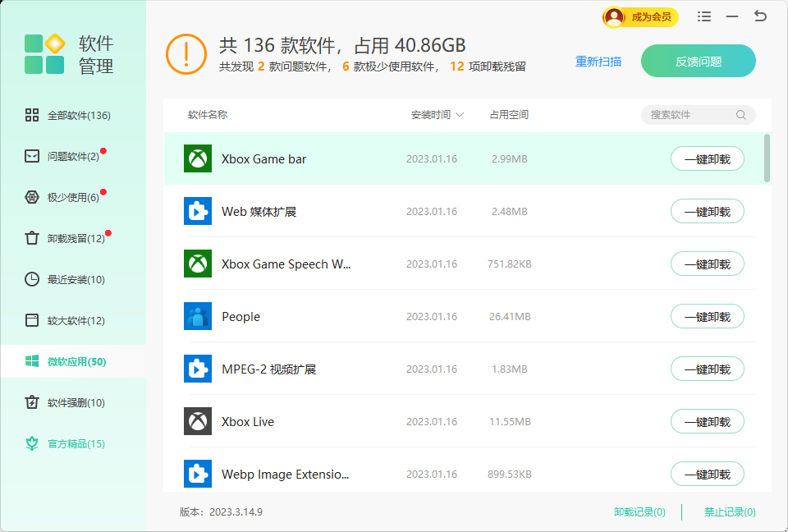Click the 问题软件 sidebar icon
This screenshot has width=788, height=532.
click(32, 156)
